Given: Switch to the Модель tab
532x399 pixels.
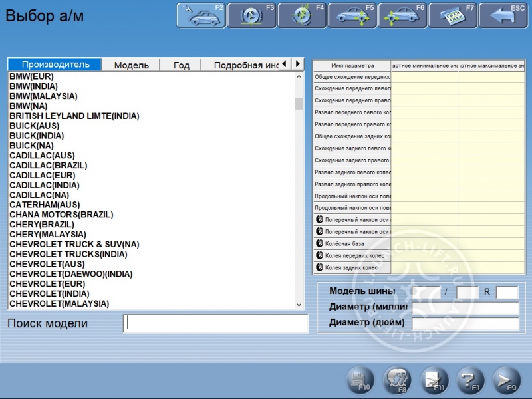Looking at the screenshot, I should tap(131, 65).
